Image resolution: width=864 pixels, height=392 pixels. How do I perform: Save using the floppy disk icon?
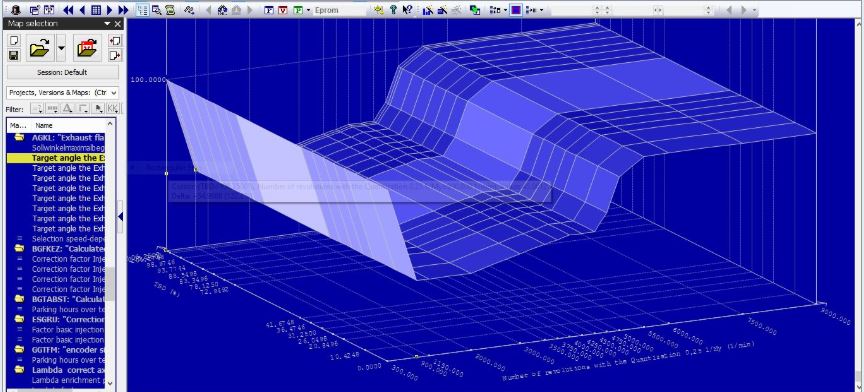(14, 55)
